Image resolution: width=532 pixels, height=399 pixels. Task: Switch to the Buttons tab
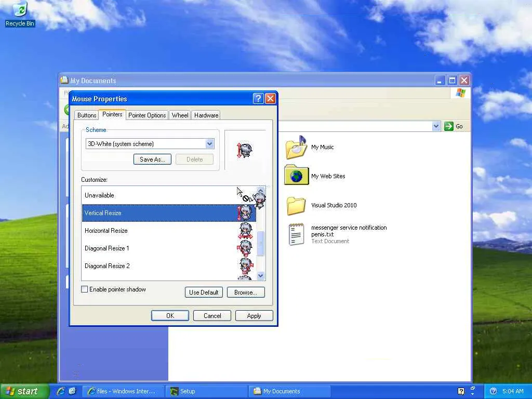(87, 115)
